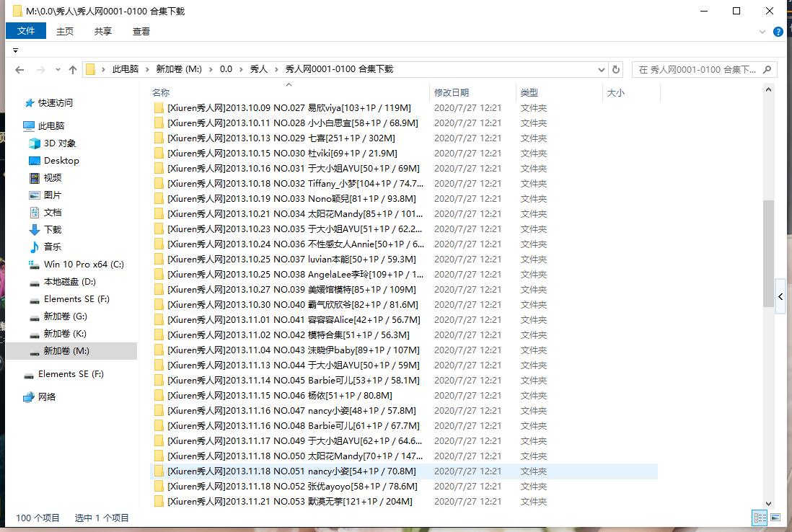The height and width of the screenshot is (532, 792).
Task: Switch to large thumbnails view icon
Action: pos(775,518)
